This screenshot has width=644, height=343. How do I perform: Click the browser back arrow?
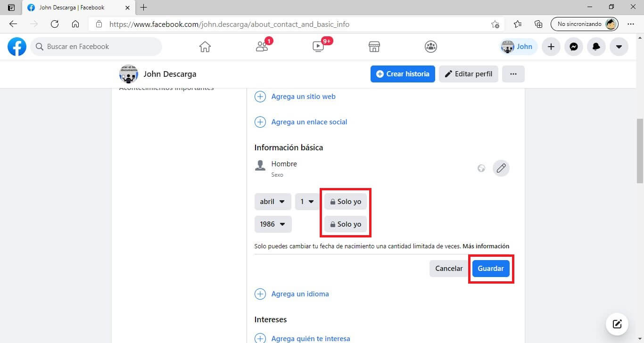pyautogui.click(x=13, y=24)
